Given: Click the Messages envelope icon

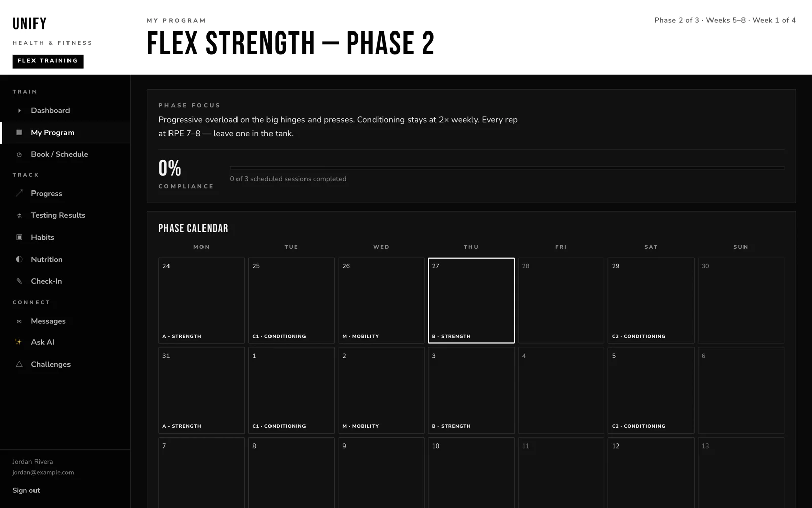Looking at the screenshot, I should pyautogui.click(x=19, y=321).
